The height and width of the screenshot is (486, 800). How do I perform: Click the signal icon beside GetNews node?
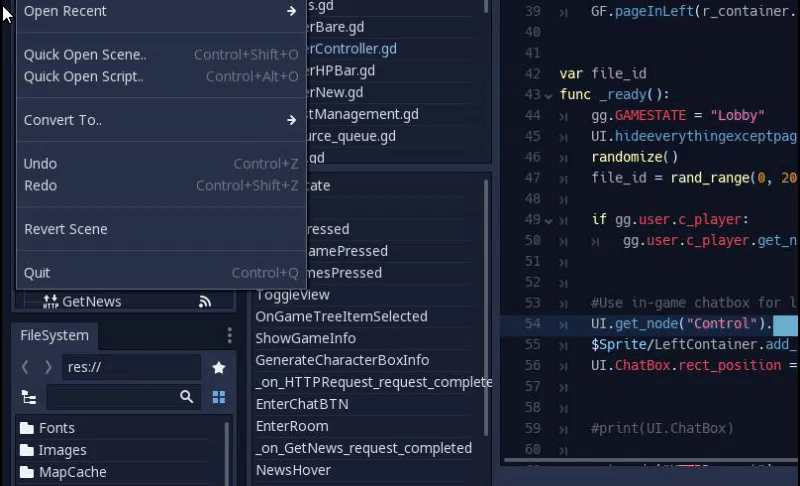[205, 302]
